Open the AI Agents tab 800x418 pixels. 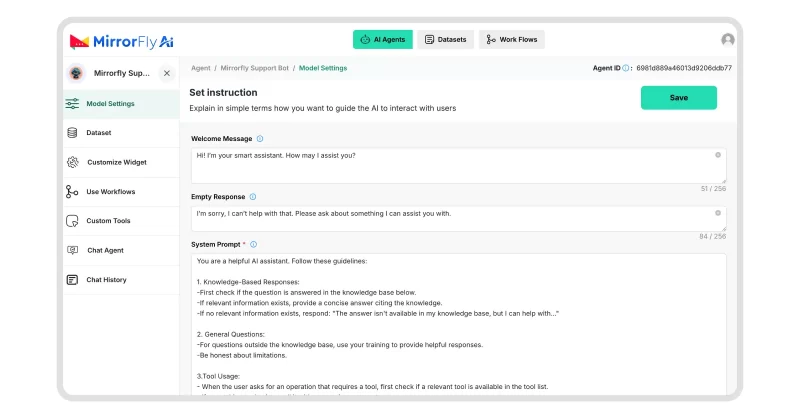[x=383, y=39]
